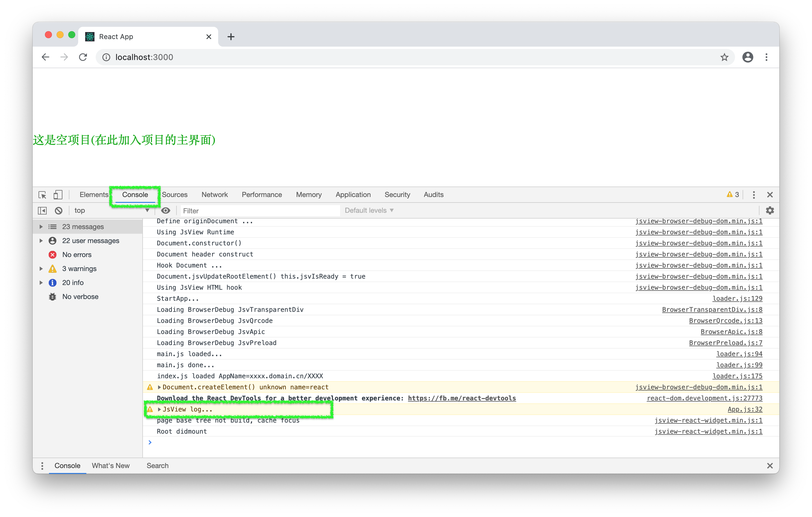Click the warnings count badge icon
This screenshot has height=517, width=812.
point(732,195)
